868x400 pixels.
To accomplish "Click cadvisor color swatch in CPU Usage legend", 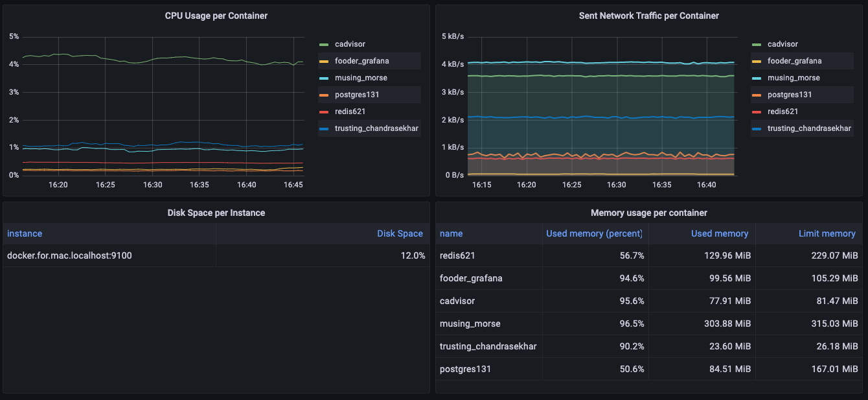I will click(324, 45).
